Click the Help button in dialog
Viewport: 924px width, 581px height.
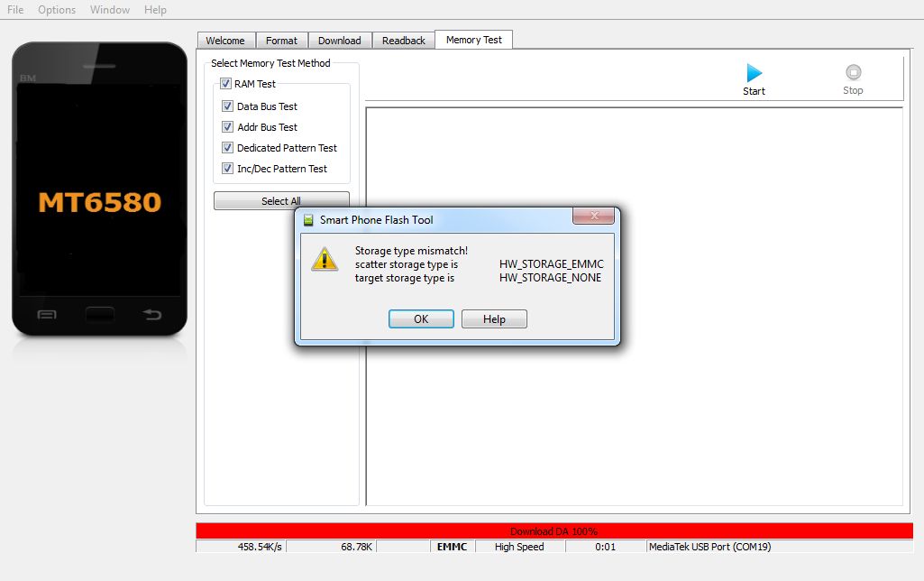click(494, 319)
